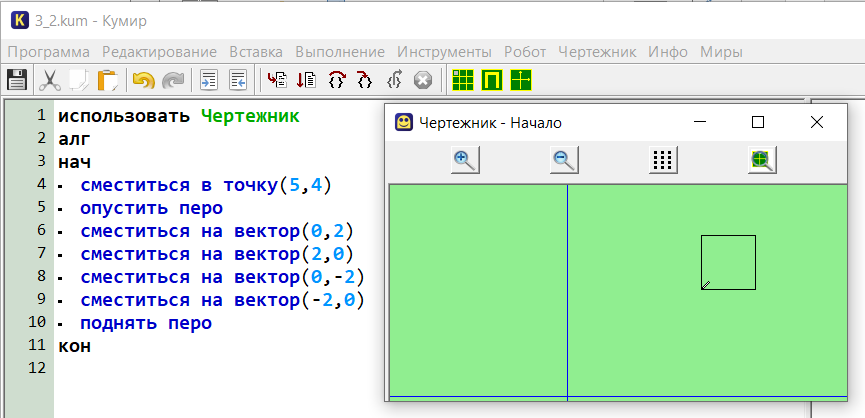Viewport: 865px width, 418px height.
Task: Click the 'алг' keyword on line 2
Action: (x=74, y=139)
